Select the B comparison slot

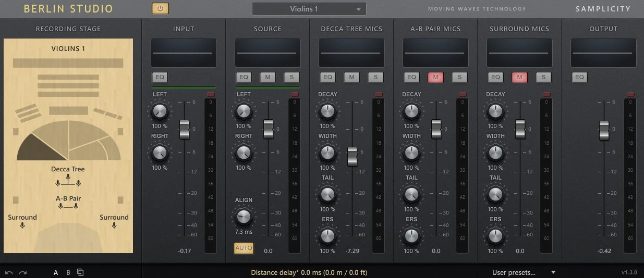(68, 272)
